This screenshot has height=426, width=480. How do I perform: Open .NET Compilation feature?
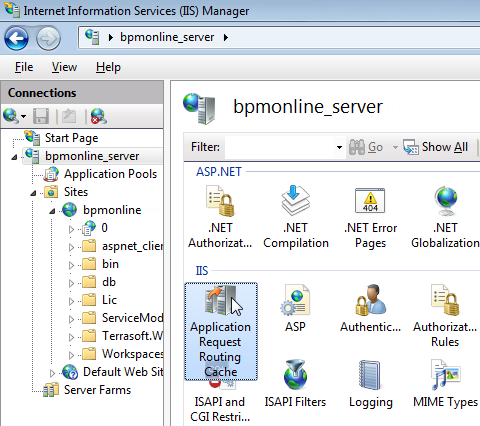click(x=296, y=217)
